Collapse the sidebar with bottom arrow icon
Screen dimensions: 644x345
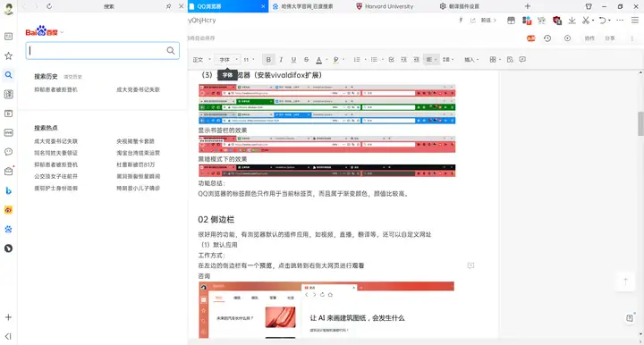point(8,336)
